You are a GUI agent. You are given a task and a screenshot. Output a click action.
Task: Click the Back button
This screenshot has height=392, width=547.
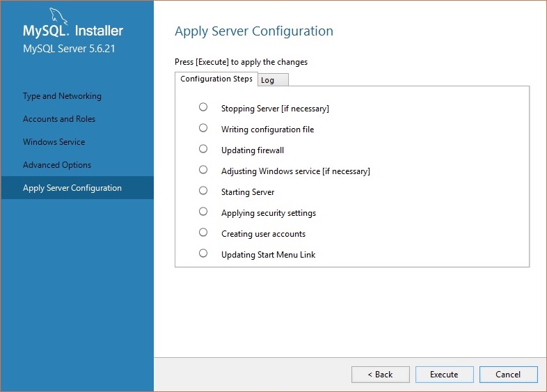tap(381, 375)
